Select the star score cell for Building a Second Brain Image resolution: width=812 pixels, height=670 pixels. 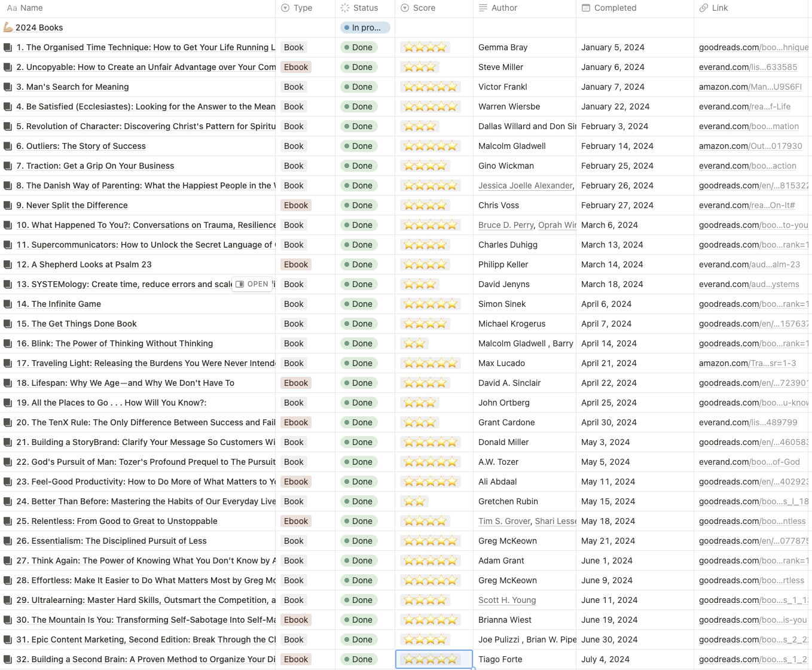point(434,659)
